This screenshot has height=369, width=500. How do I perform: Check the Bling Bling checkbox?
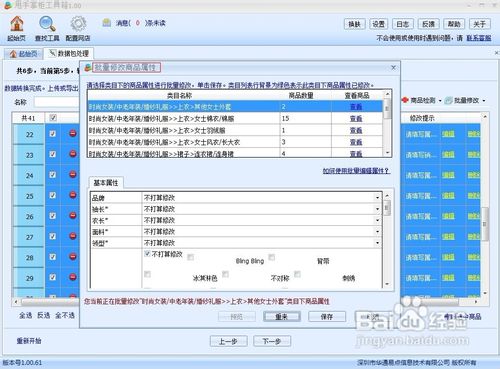[x=191, y=257]
